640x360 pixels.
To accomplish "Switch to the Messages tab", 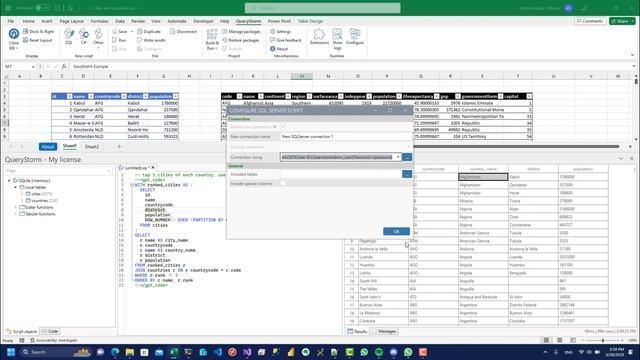I will click(384, 331).
